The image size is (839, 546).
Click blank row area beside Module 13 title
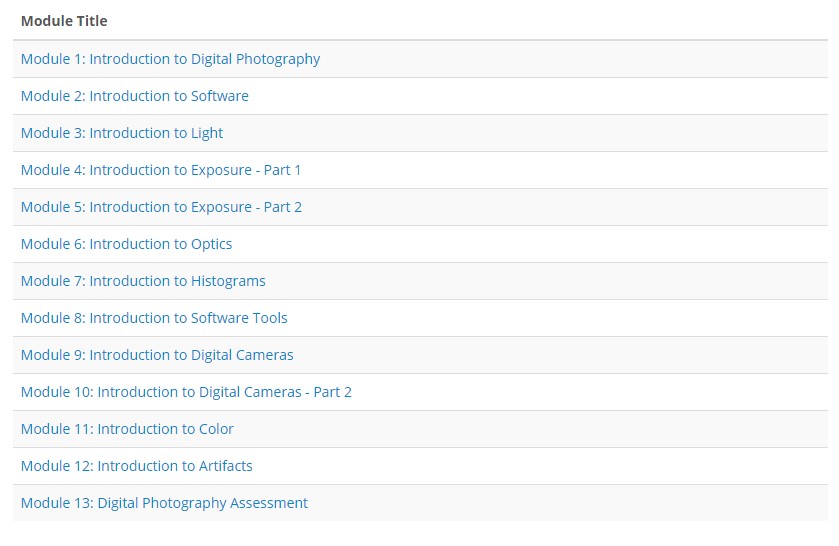[x=567, y=502]
